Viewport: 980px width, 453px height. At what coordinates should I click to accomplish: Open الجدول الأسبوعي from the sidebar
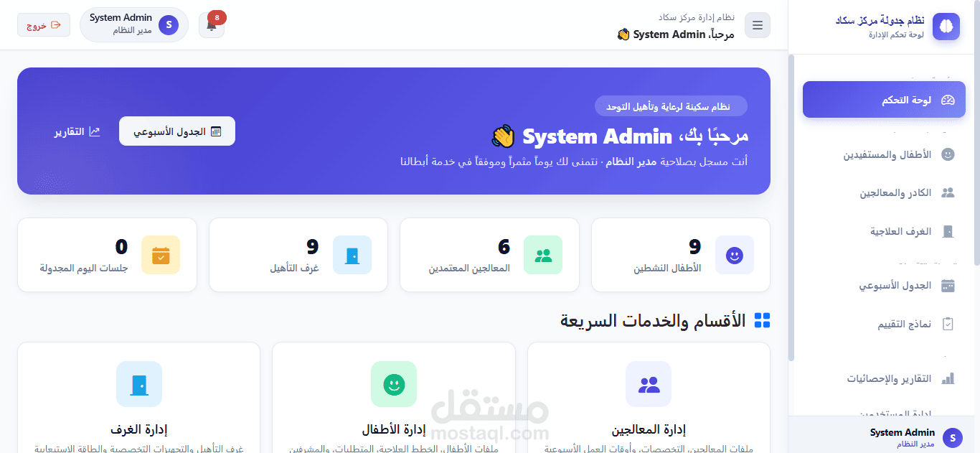(884, 285)
